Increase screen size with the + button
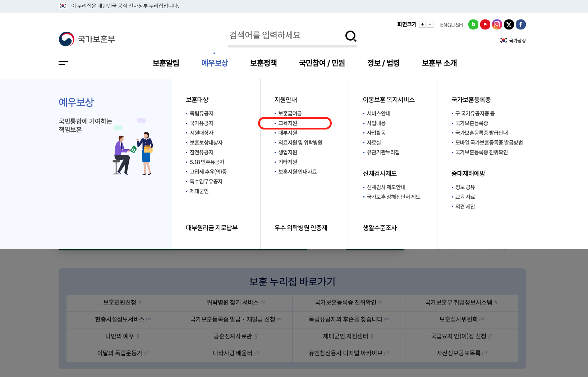Screen dimensions: 588x377 click(x=423, y=24)
